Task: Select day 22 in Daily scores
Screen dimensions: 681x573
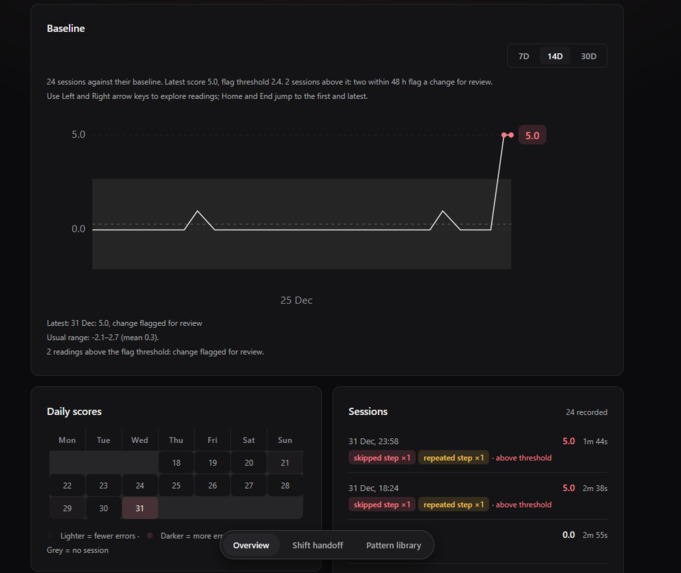Action: coord(67,485)
